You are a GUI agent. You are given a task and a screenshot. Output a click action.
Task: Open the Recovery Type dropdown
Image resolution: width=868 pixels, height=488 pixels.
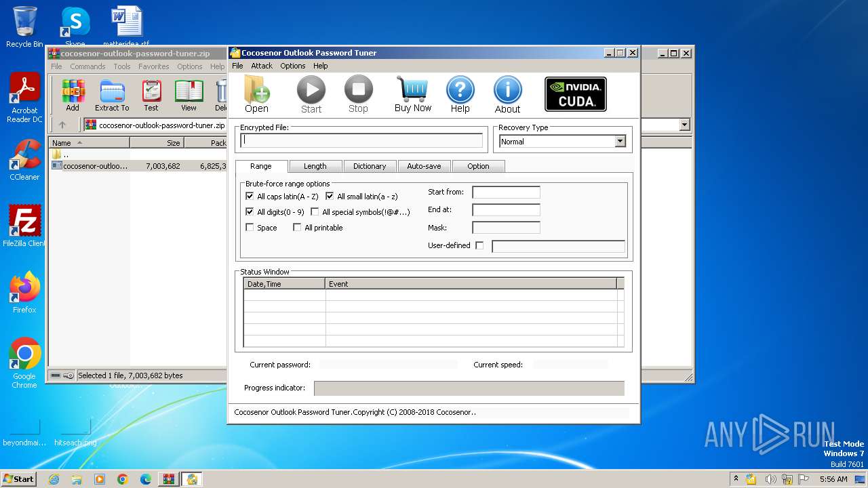620,142
